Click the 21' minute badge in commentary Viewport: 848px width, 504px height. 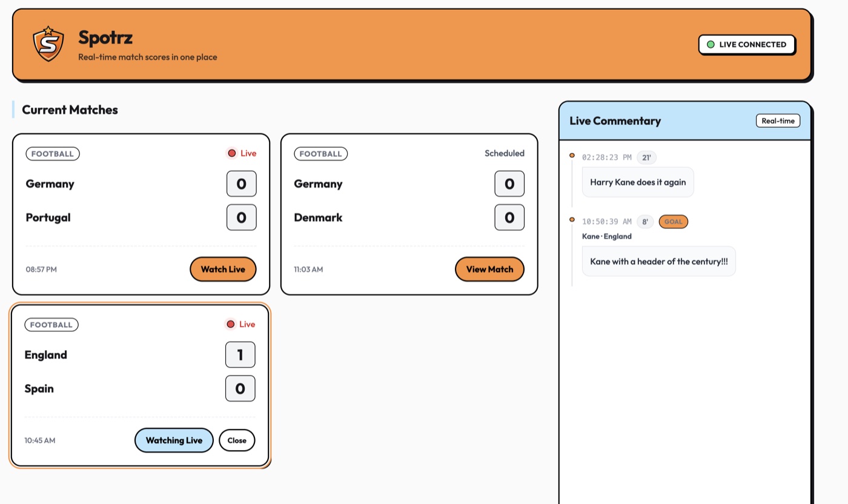(x=646, y=157)
